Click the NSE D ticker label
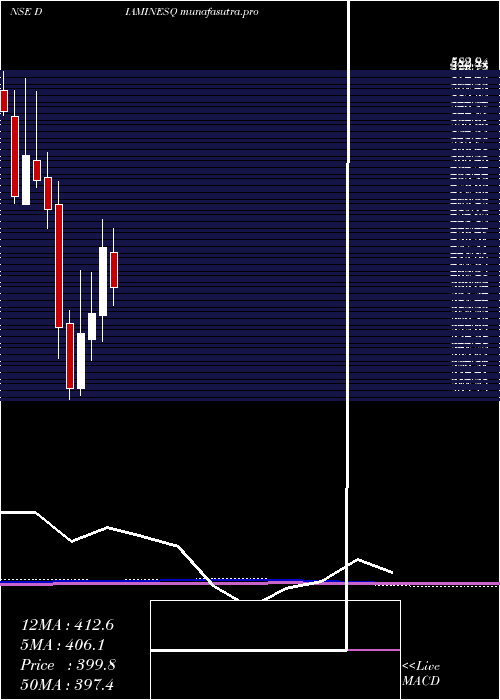The width and height of the screenshot is (500, 700). click(26, 12)
